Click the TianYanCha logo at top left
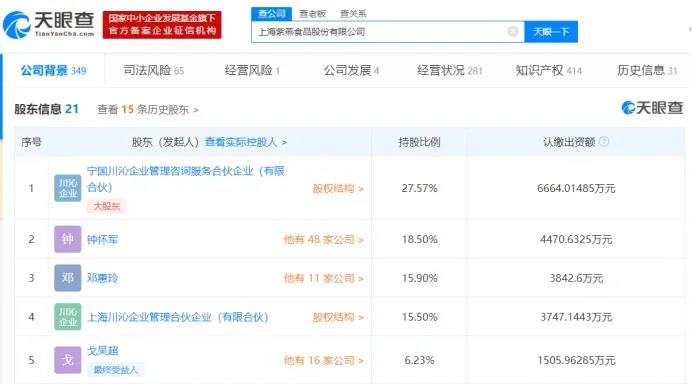Screen dimensions: 692x384 (x=49, y=24)
